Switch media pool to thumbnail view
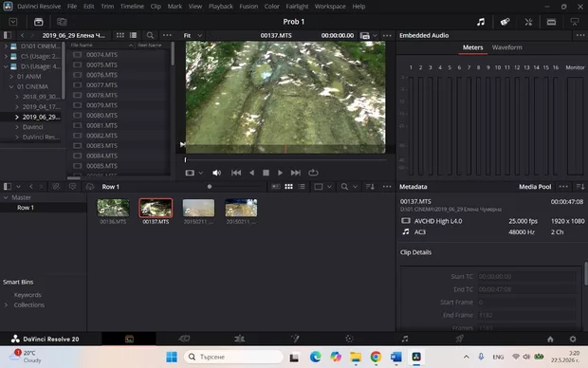The height and width of the screenshot is (368, 588). [288, 187]
